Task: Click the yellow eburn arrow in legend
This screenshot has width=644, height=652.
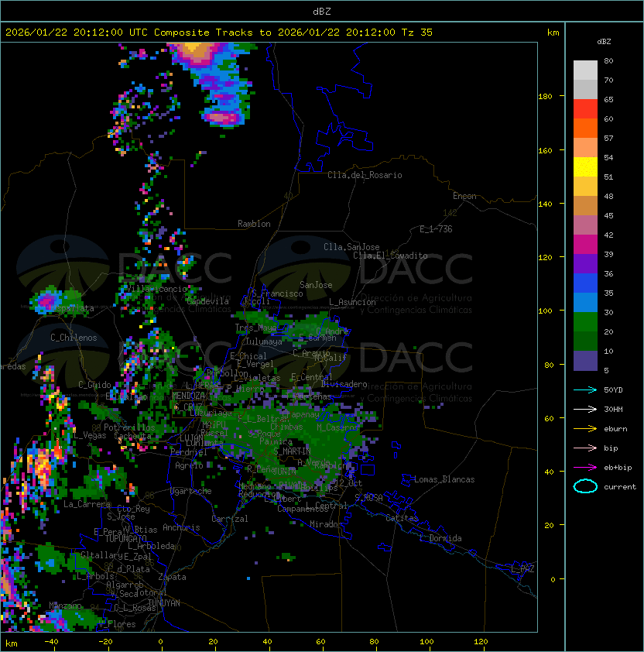Action: coord(585,429)
